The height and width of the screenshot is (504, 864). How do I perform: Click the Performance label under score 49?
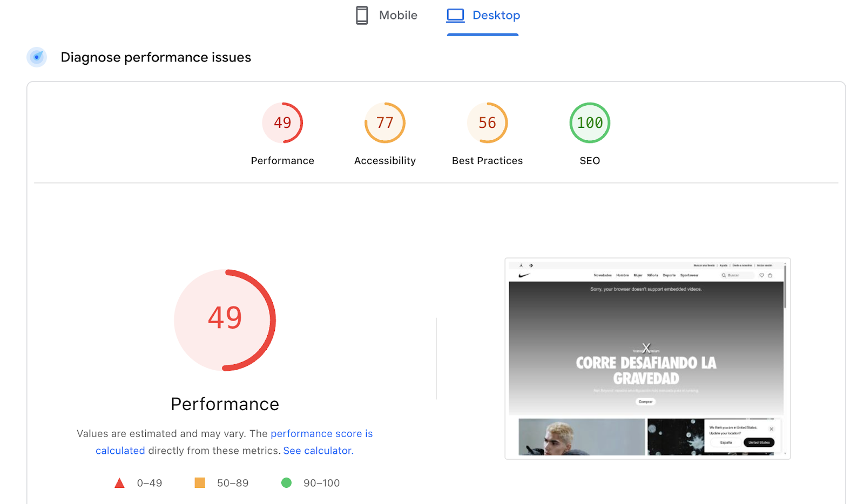coord(282,161)
